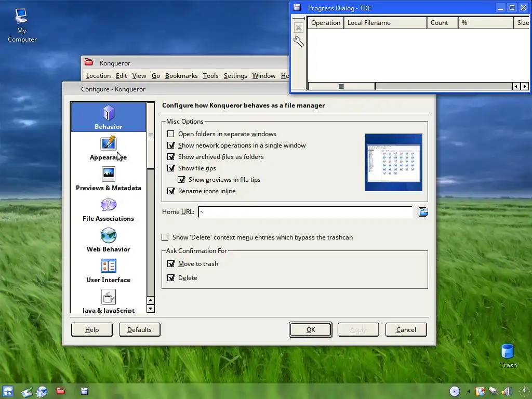Click the network plug tray icon
The height and width of the screenshot is (399, 532).
point(494,391)
